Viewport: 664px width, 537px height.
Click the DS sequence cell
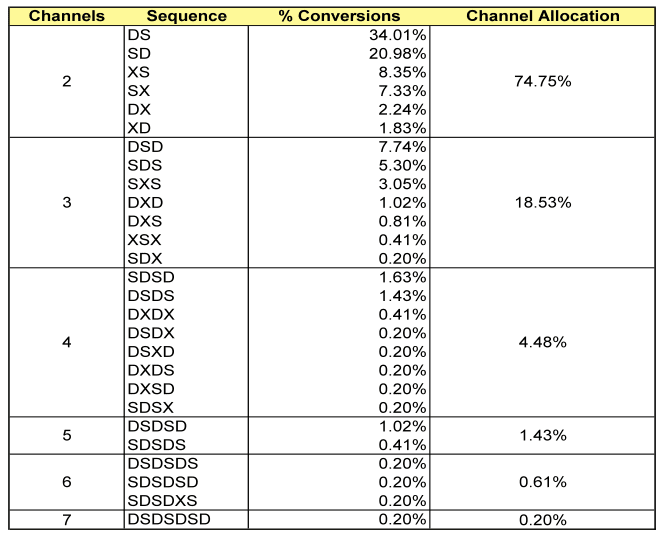[x=139, y=35]
